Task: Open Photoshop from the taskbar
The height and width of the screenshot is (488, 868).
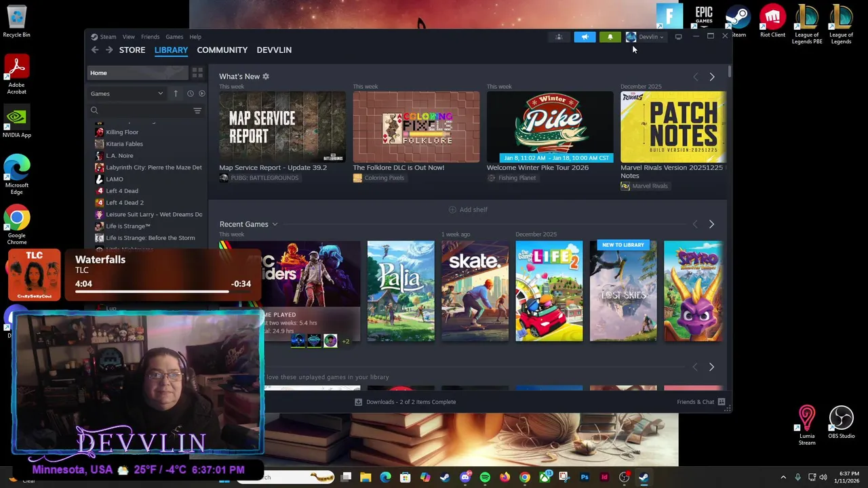Action: click(x=585, y=478)
